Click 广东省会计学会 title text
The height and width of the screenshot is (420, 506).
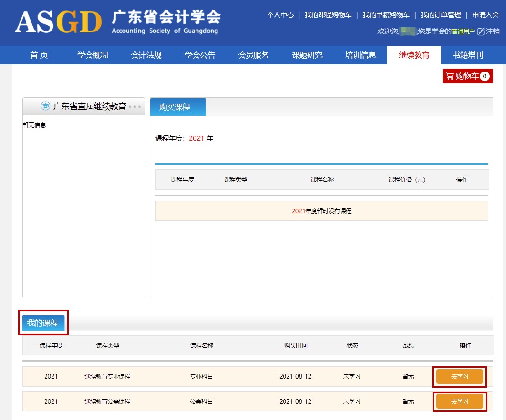[166, 17]
